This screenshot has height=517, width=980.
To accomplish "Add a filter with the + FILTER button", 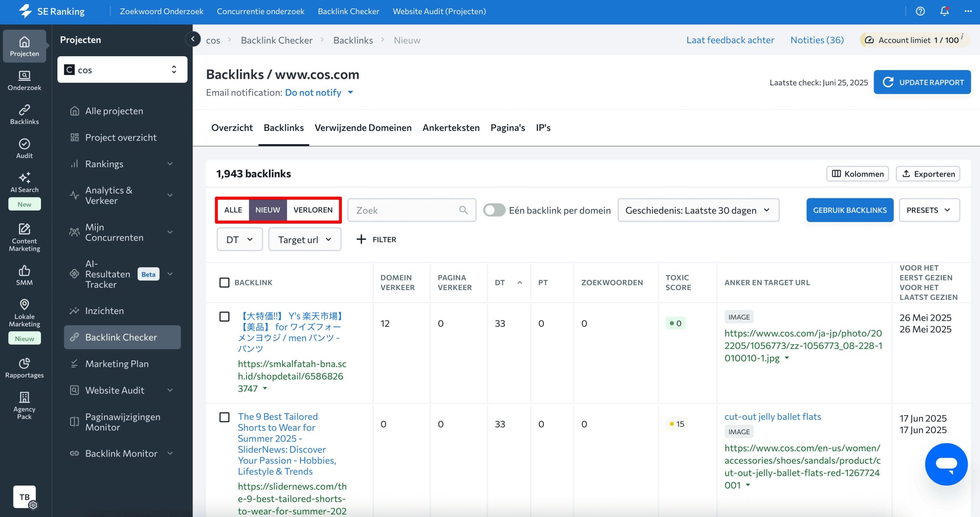I will coord(376,240).
